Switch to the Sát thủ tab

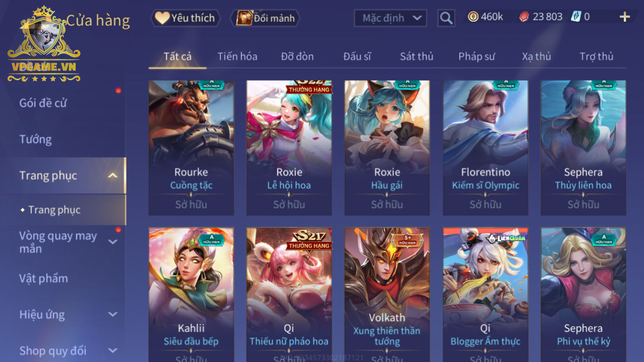point(417,56)
